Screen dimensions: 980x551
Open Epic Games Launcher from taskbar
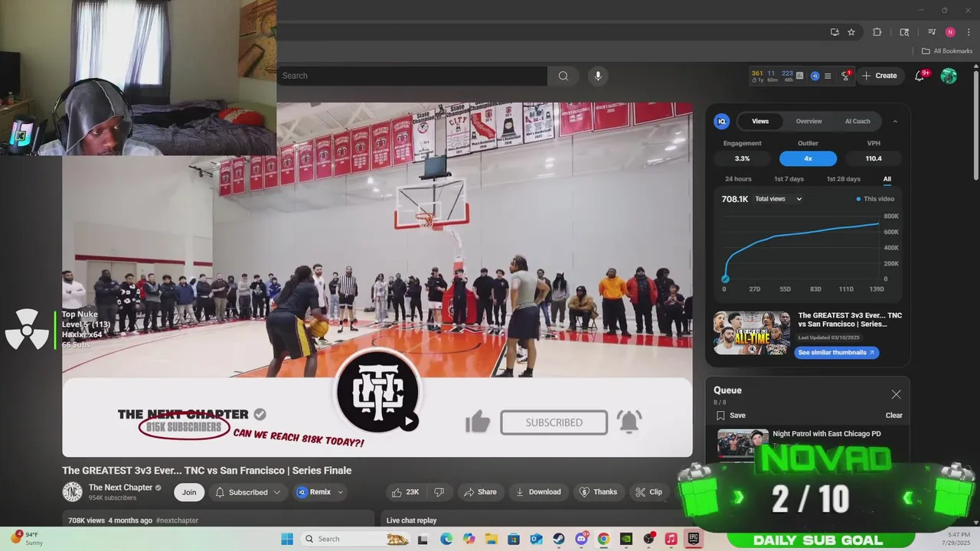pyautogui.click(x=694, y=539)
